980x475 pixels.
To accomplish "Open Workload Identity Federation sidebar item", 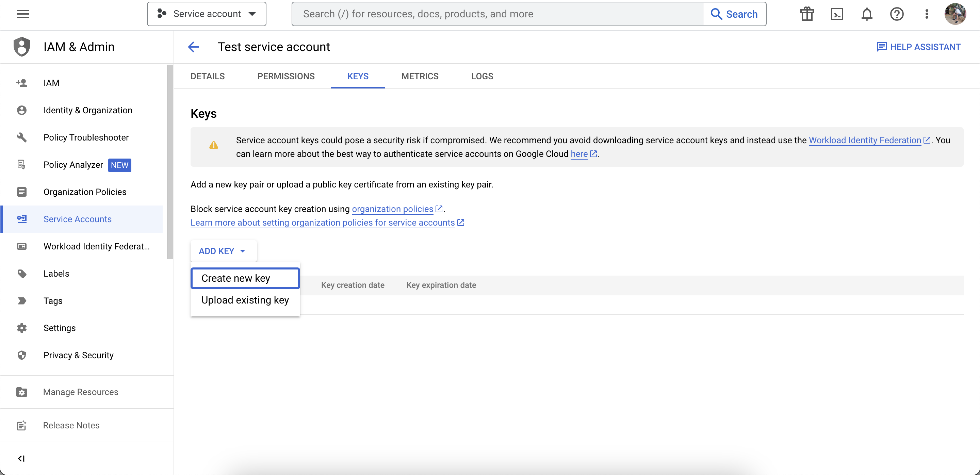I will click(x=81, y=246).
